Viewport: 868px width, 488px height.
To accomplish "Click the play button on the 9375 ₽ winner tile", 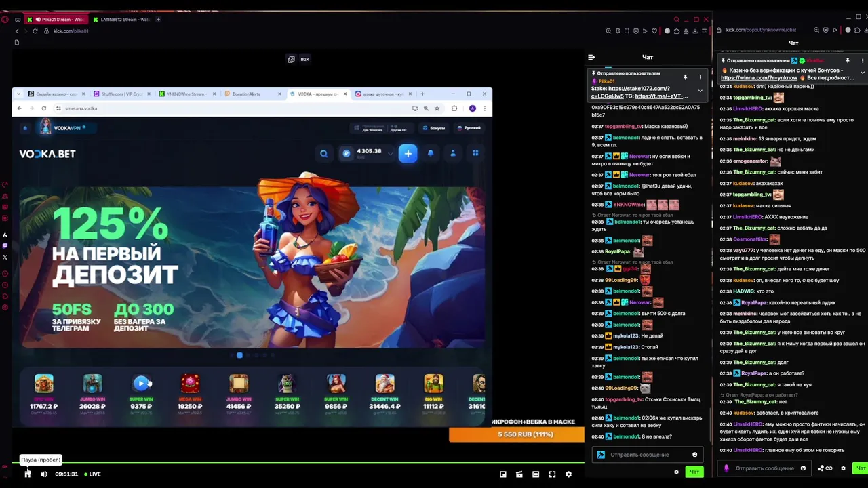I will tap(141, 384).
